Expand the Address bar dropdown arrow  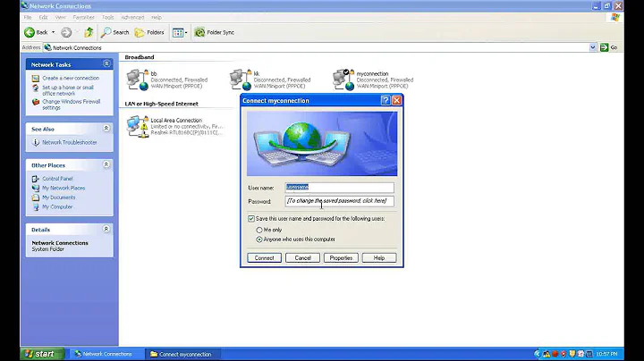pyautogui.click(x=592, y=47)
